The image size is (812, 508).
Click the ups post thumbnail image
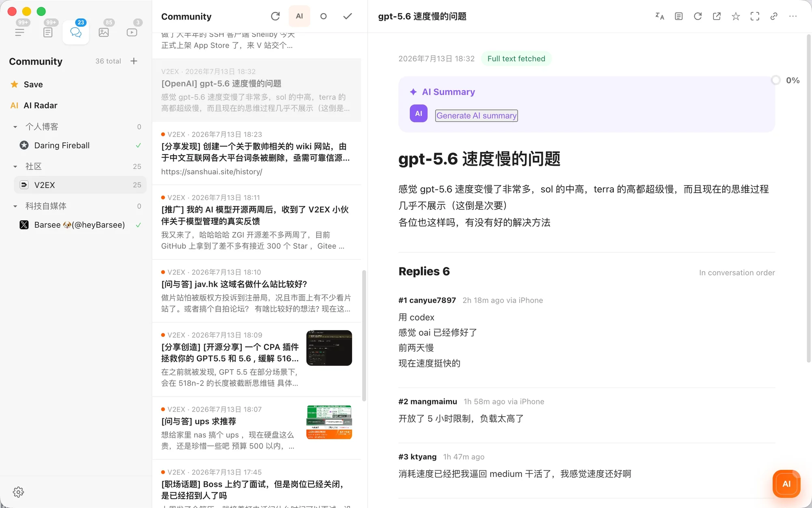[329, 422]
